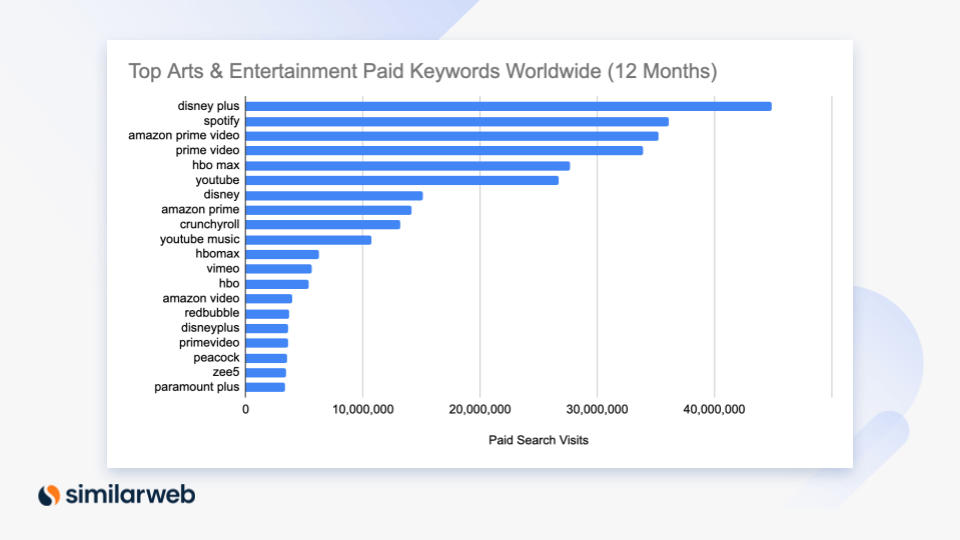Select the hbo bar
960x540 pixels.
pos(277,284)
